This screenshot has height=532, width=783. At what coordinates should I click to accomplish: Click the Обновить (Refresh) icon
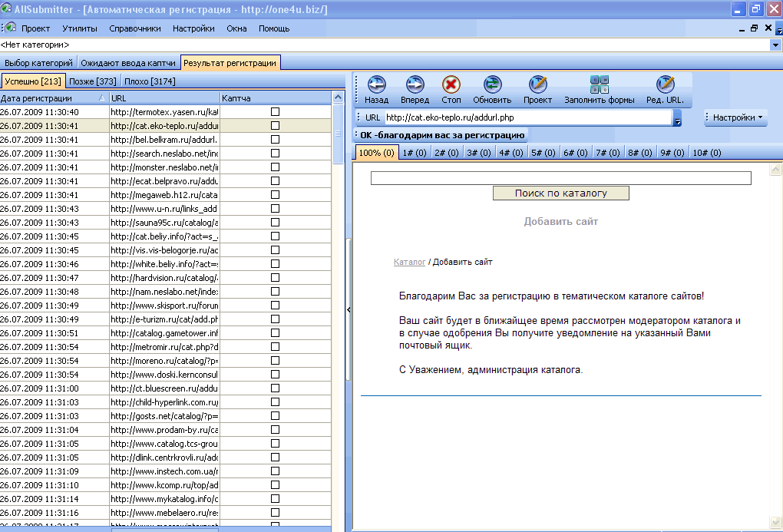pos(492,84)
